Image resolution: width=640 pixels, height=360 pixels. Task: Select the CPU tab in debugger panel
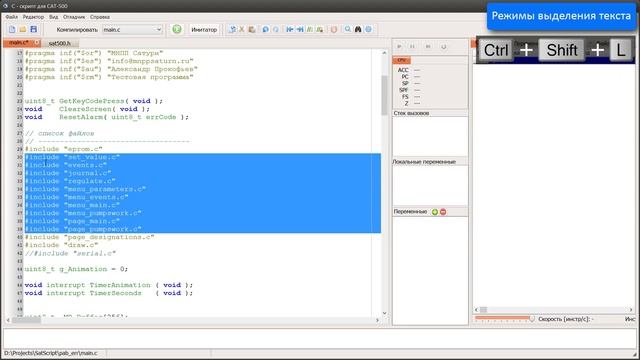(402, 60)
